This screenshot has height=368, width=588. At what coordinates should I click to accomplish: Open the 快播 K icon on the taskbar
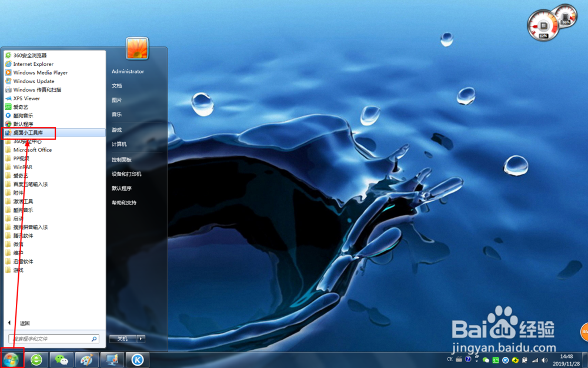pos(137,359)
